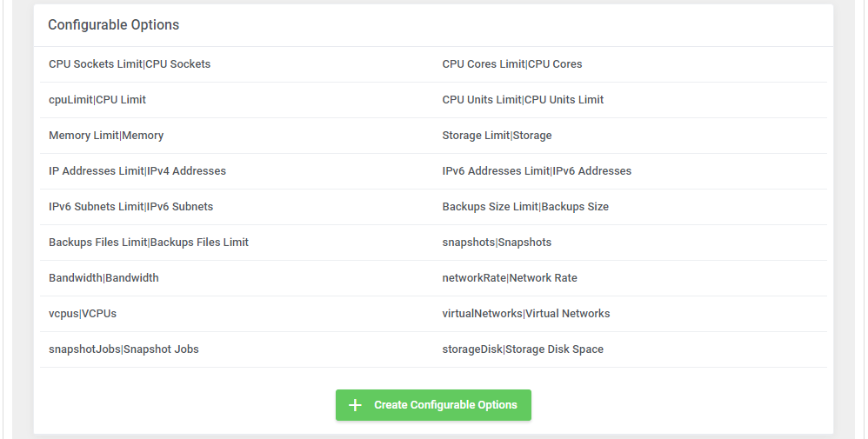Select snapshotJobs|Snapshot Jobs entry

(124, 349)
